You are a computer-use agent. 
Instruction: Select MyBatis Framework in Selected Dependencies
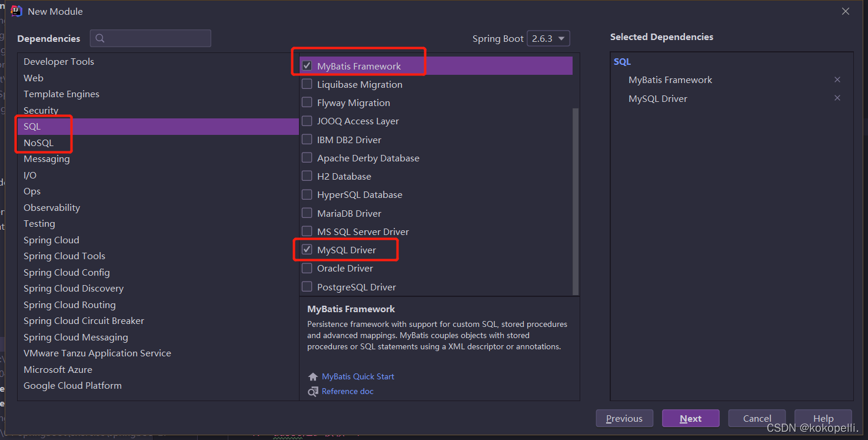(x=670, y=80)
